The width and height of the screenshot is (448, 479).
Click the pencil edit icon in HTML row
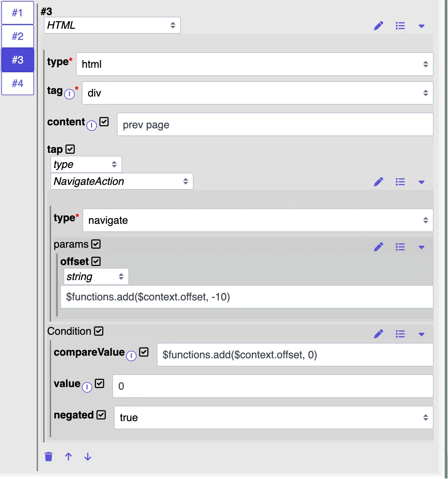379,26
